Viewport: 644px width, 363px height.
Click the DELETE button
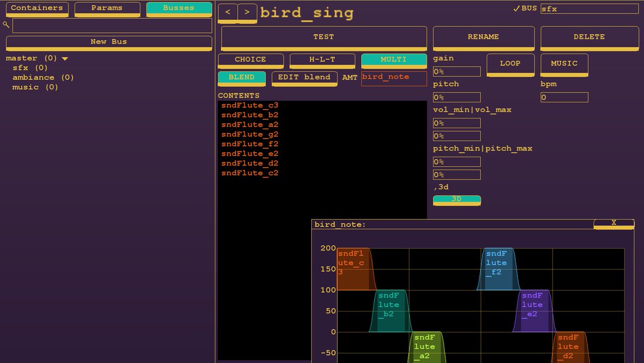click(589, 38)
